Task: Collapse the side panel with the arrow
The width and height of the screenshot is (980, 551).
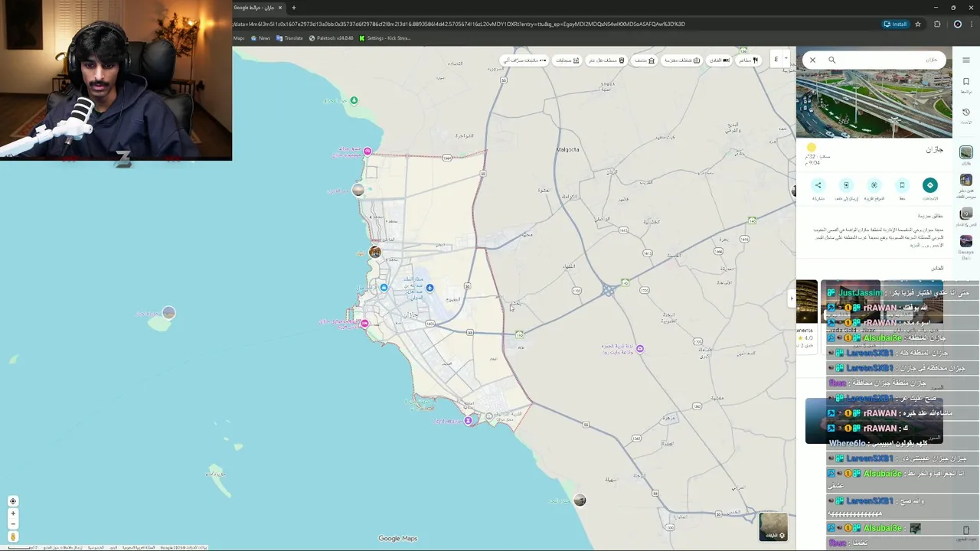Action: [792, 299]
